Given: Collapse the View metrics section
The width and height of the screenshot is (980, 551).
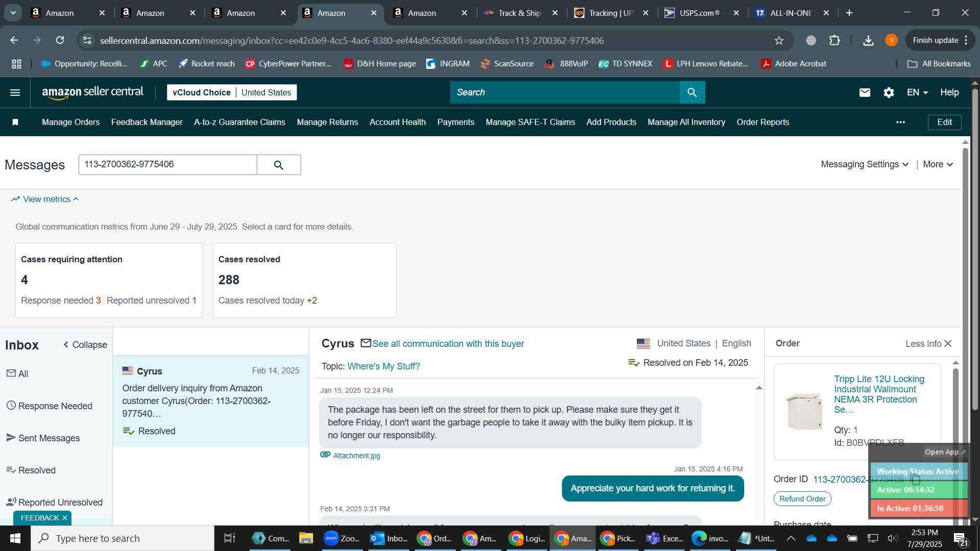Looking at the screenshot, I should tap(45, 199).
